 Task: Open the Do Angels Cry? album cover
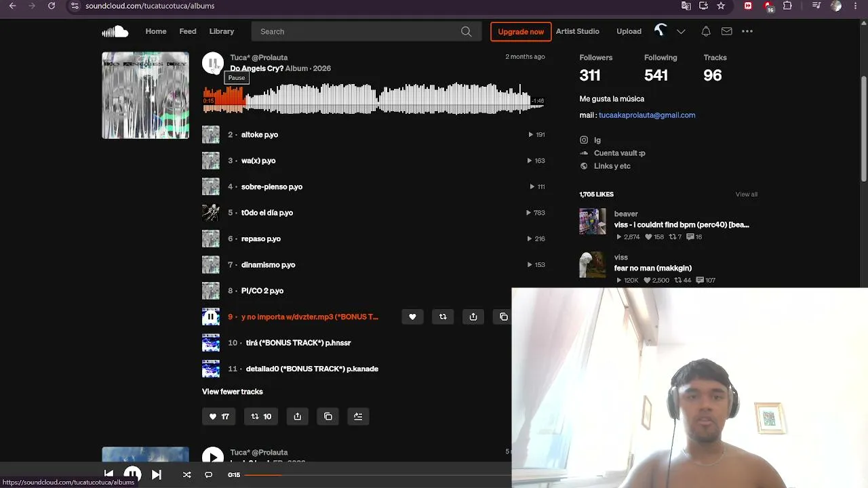[146, 96]
